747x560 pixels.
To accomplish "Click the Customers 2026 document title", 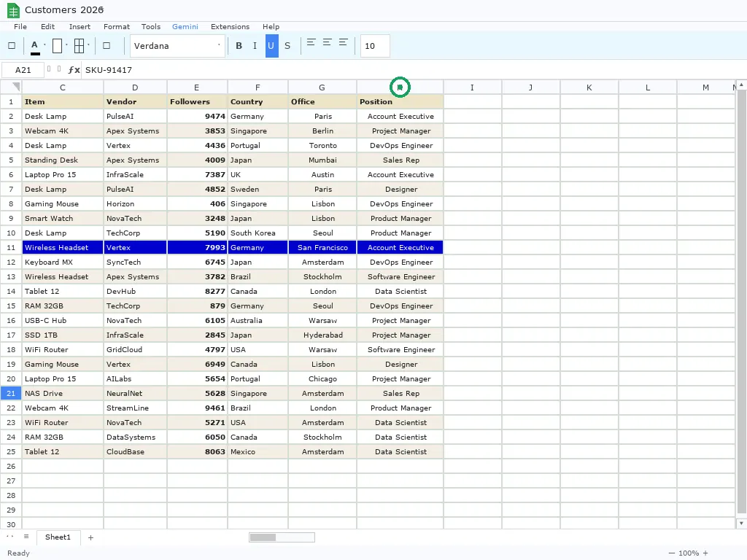I will pos(64,10).
